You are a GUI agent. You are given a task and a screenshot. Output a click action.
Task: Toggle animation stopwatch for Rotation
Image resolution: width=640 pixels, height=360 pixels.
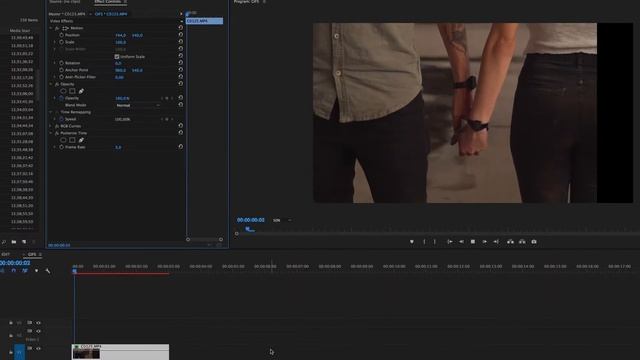coord(62,63)
